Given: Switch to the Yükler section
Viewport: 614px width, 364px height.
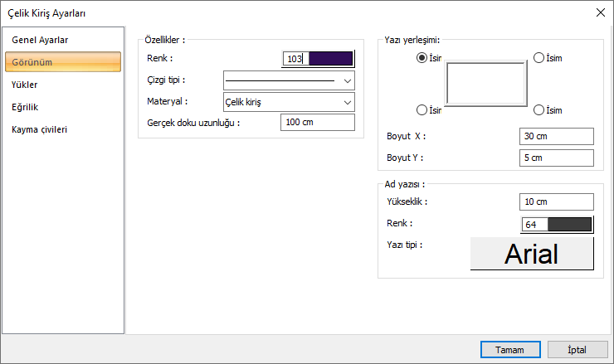Looking at the screenshot, I should [25, 85].
